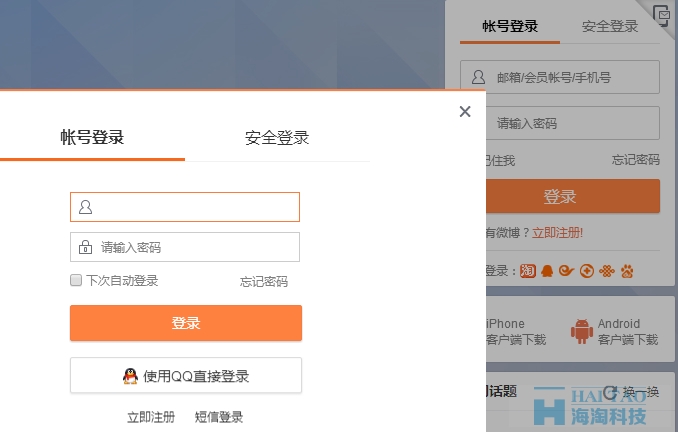
Task: Switch to 安全登录 tab in popup
Action: pos(277,138)
